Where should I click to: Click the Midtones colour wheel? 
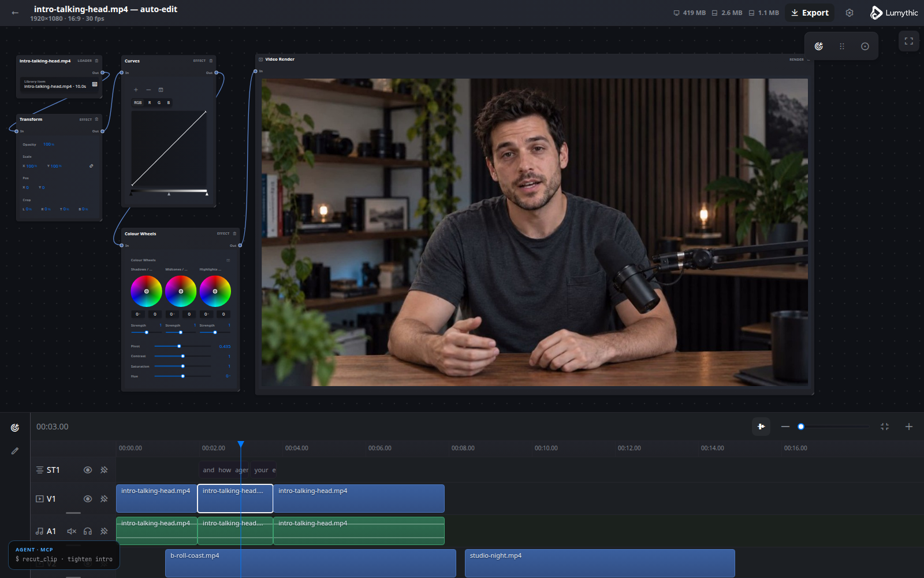181,291
